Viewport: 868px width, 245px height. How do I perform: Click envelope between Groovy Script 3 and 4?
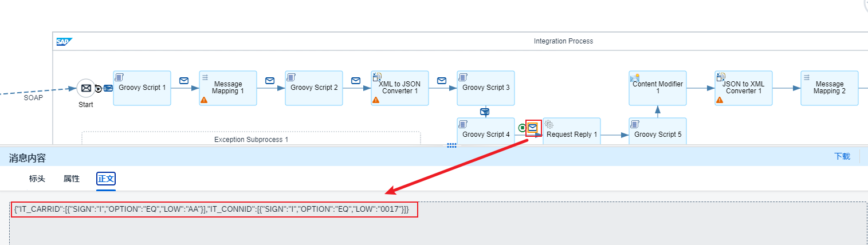pyautogui.click(x=485, y=112)
